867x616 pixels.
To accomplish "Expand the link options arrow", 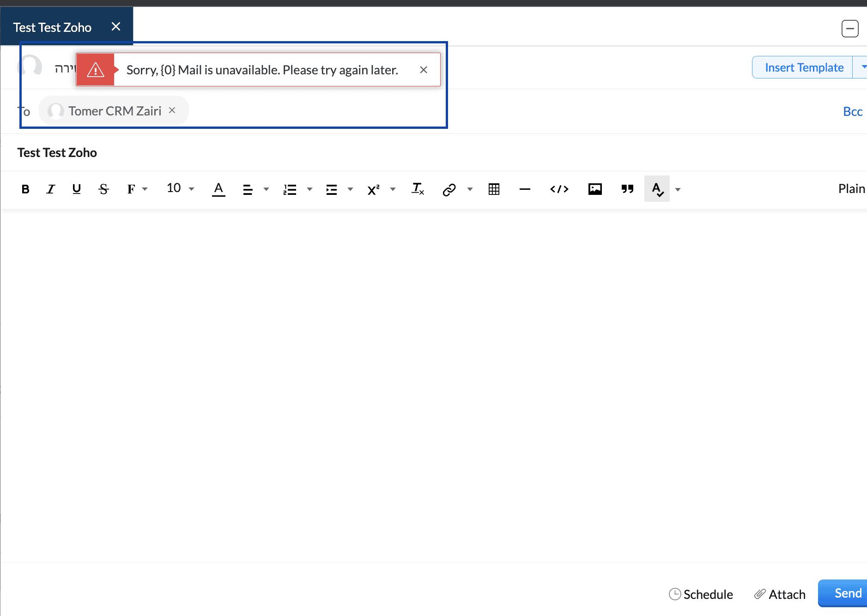I will tap(470, 189).
